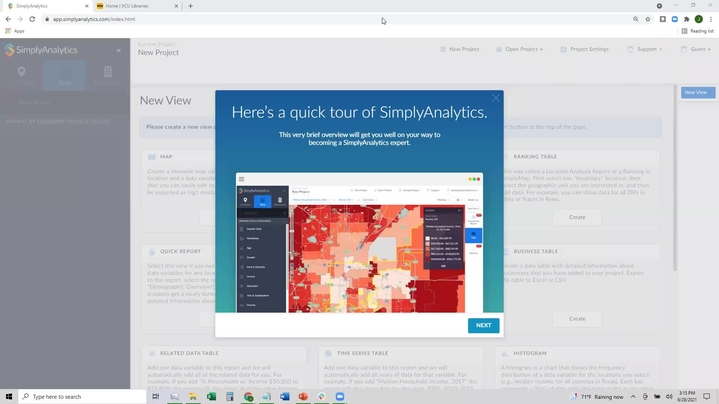This screenshot has width=719, height=404.
Task: Go back in browser history
Action: 8,19
